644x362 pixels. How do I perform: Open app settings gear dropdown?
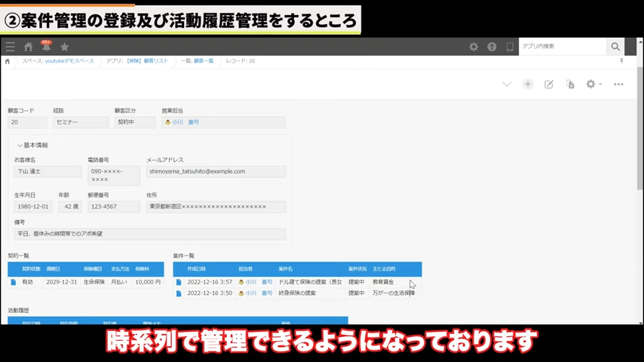[593, 84]
